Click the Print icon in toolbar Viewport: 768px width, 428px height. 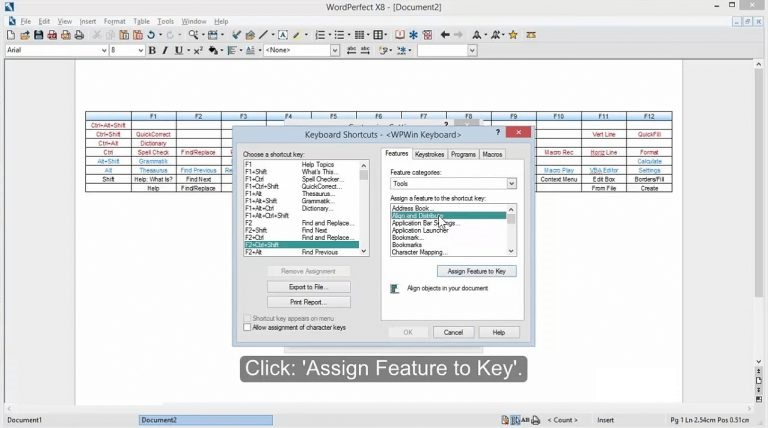point(79,35)
